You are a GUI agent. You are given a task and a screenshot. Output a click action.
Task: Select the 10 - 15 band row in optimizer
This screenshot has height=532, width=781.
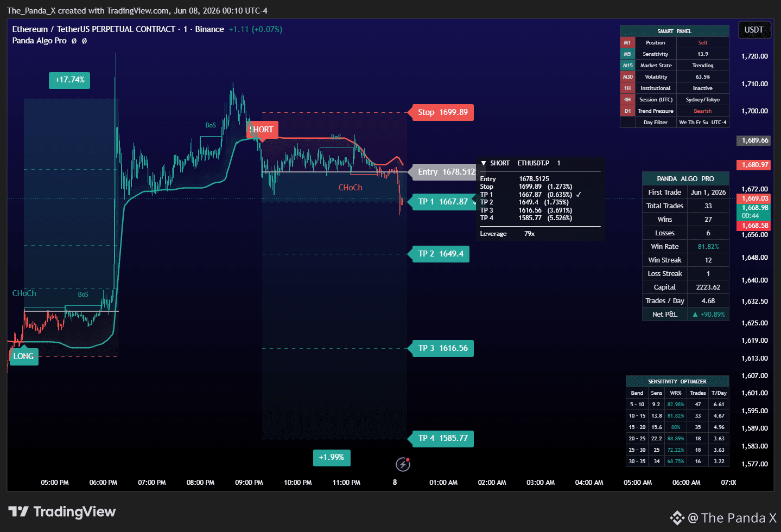pos(677,415)
